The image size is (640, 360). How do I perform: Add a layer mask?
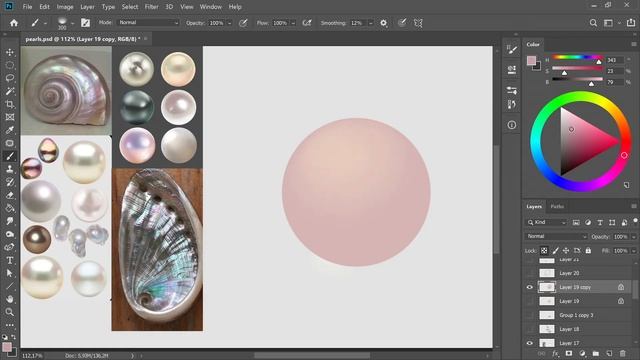coord(569,353)
